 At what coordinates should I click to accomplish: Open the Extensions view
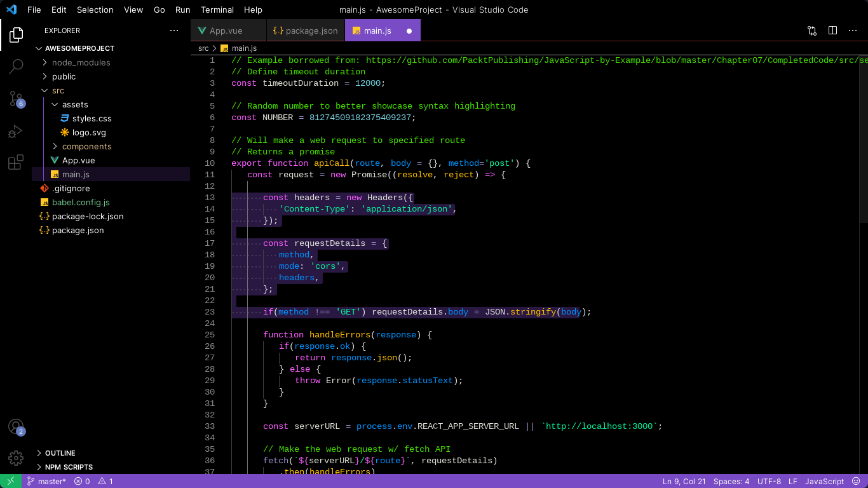[15, 163]
